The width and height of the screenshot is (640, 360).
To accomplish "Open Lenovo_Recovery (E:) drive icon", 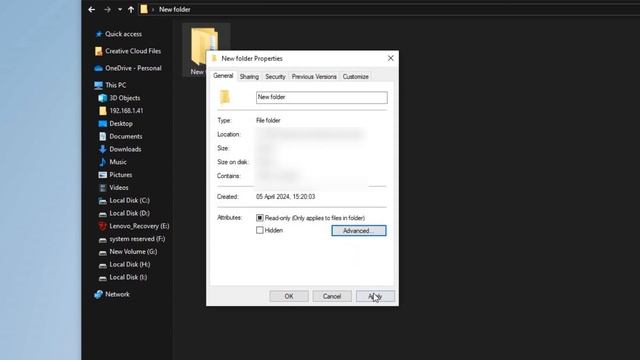I will point(102,226).
